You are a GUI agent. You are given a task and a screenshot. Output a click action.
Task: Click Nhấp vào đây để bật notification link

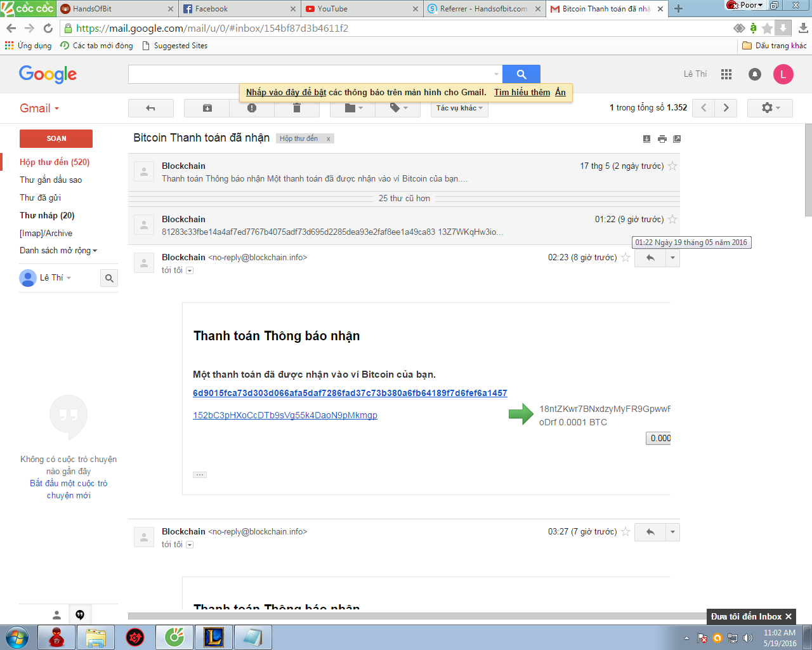click(x=286, y=93)
